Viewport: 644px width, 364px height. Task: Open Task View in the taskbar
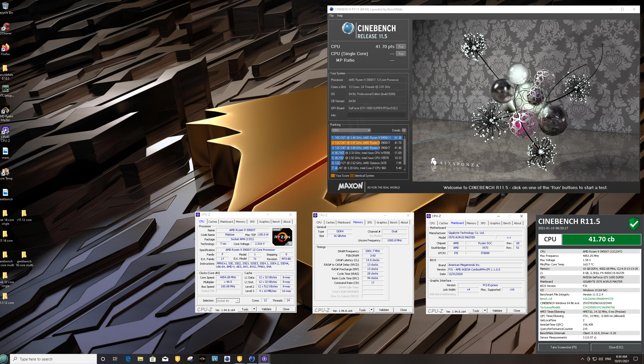[115, 359]
